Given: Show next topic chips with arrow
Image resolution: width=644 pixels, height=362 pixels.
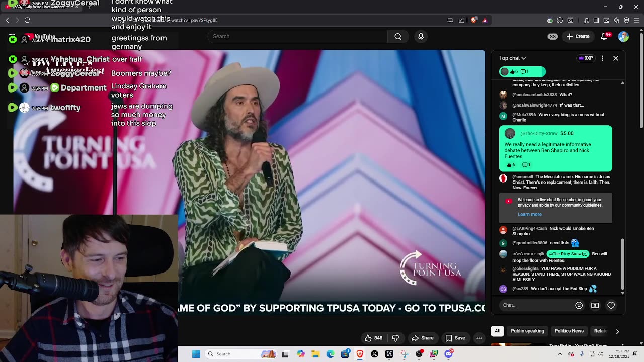Looking at the screenshot, I should 617,331.
